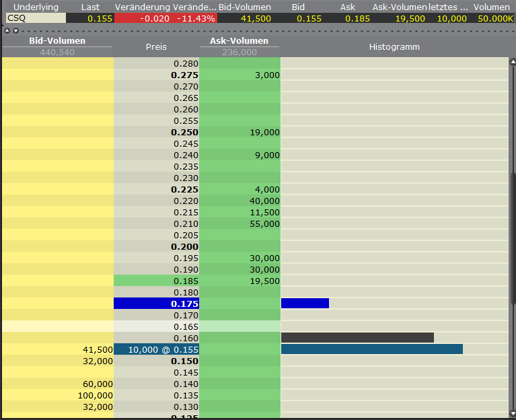Select the Histogramm column header
This screenshot has width=516, height=420.
[394, 47]
